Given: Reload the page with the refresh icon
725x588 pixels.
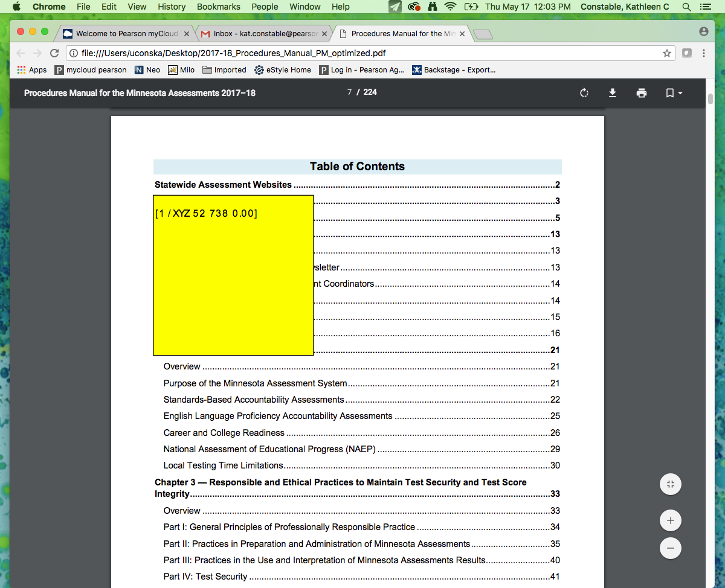Looking at the screenshot, I should click(54, 53).
